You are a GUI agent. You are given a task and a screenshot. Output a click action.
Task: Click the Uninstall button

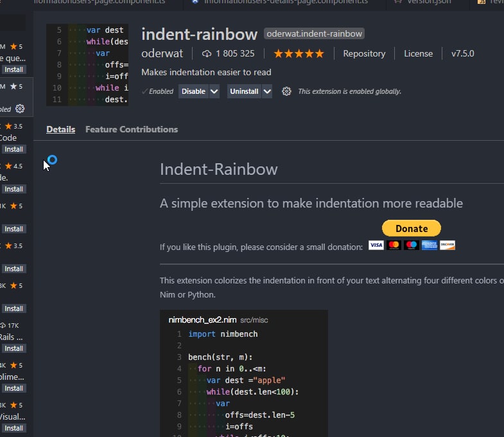244,91
